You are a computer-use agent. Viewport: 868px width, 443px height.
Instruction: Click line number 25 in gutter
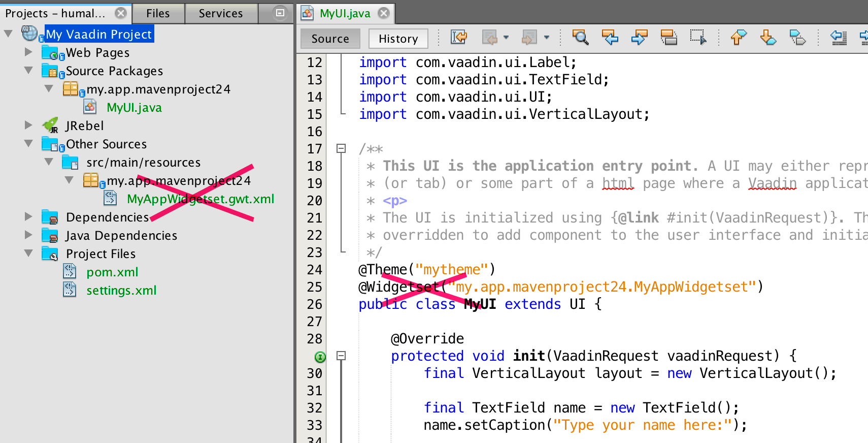[314, 287]
